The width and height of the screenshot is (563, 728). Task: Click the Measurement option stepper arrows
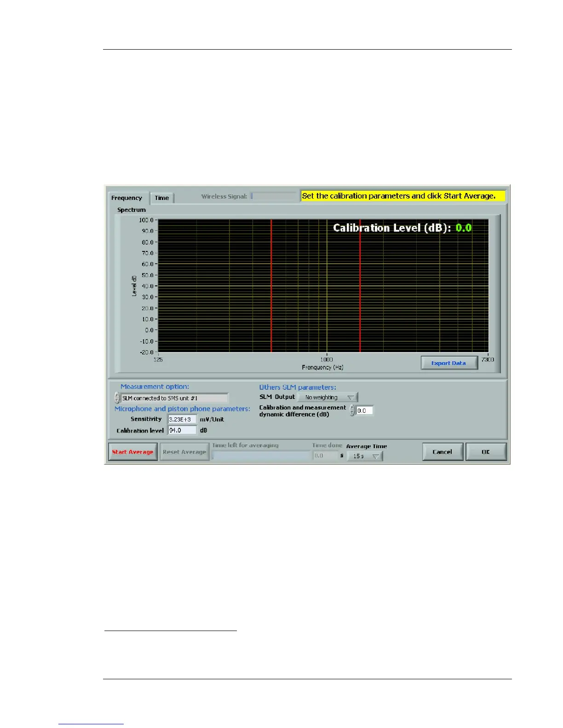click(117, 398)
